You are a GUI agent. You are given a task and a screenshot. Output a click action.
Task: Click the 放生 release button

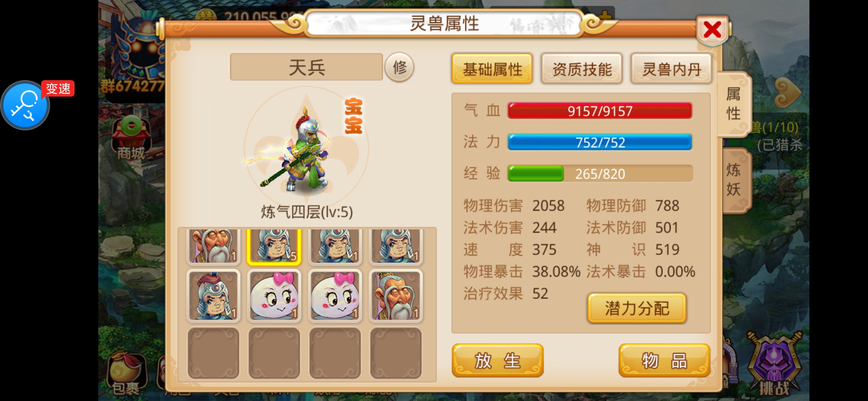pyautogui.click(x=497, y=360)
